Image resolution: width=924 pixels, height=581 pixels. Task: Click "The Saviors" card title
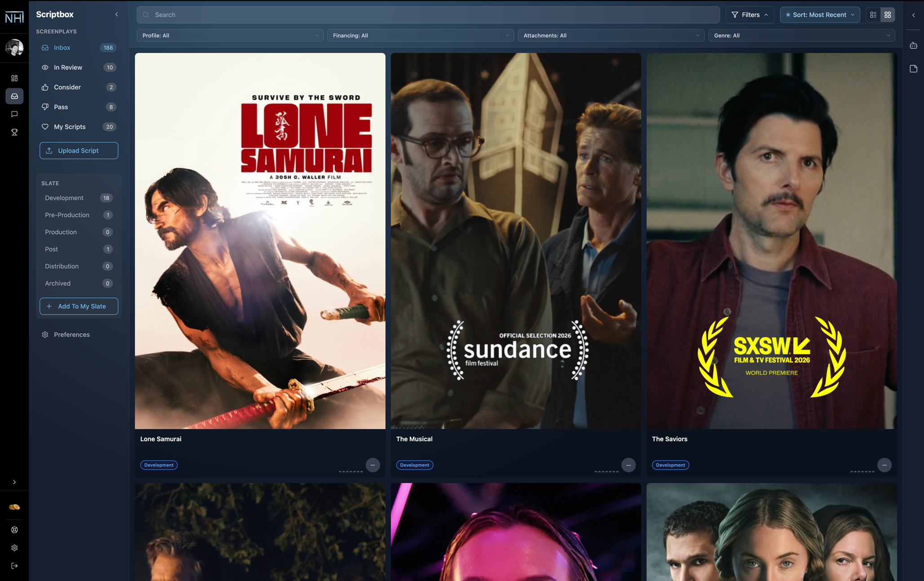(x=670, y=439)
